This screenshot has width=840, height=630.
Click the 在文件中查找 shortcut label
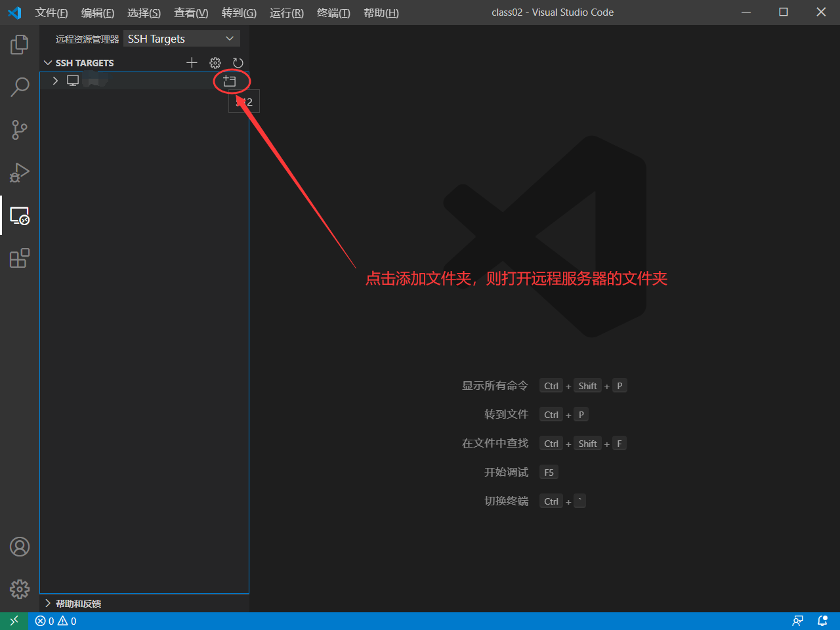click(495, 444)
